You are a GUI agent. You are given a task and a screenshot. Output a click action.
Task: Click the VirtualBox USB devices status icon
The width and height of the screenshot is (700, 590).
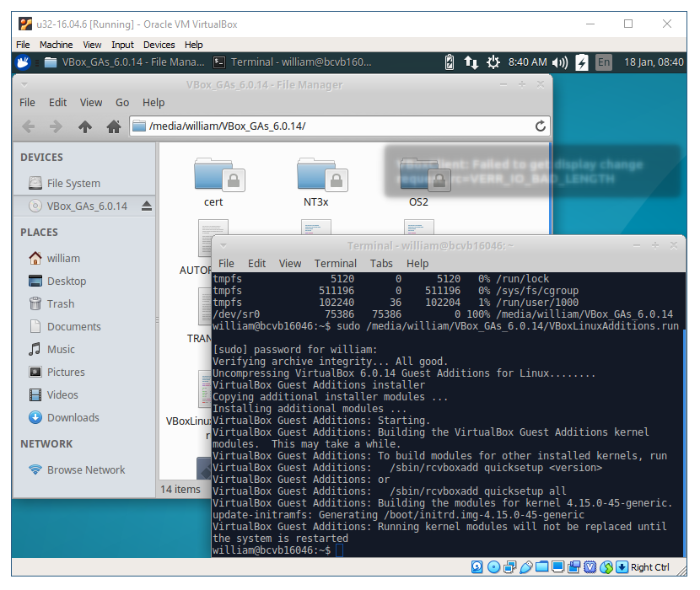coord(527,567)
